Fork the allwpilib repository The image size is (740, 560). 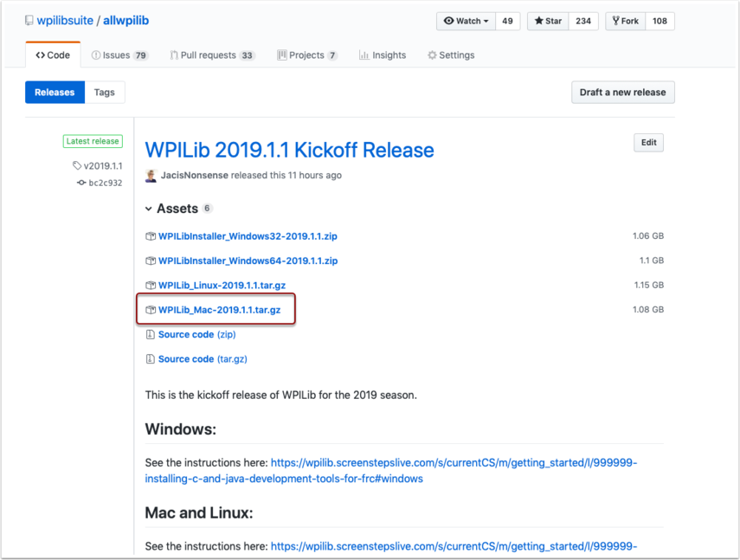(x=626, y=21)
